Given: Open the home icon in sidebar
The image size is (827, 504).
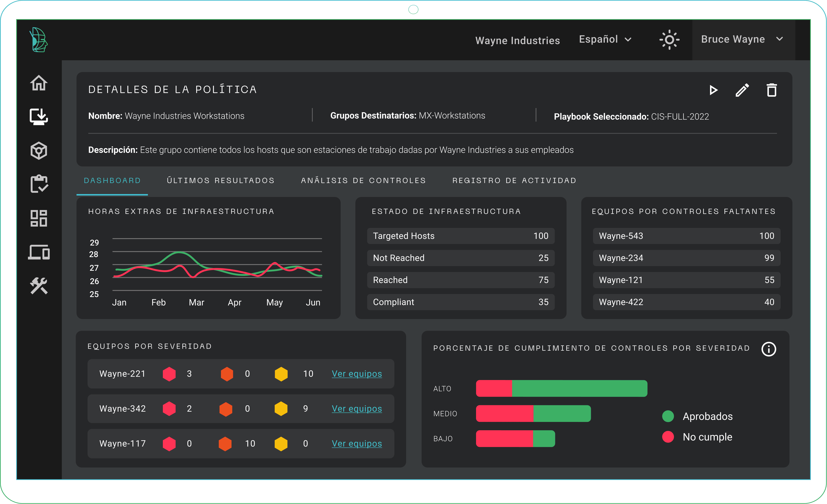Looking at the screenshot, I should pyautogui.click(x=39, y=83).
